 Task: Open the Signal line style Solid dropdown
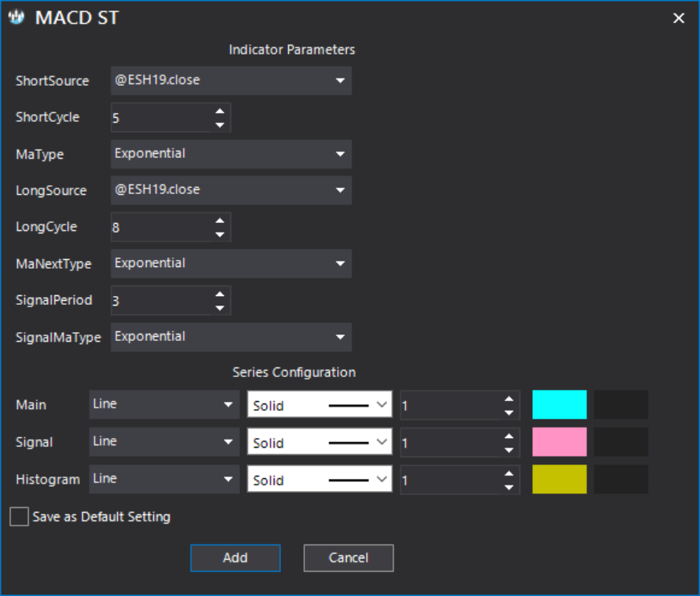[x=319, y=442]
